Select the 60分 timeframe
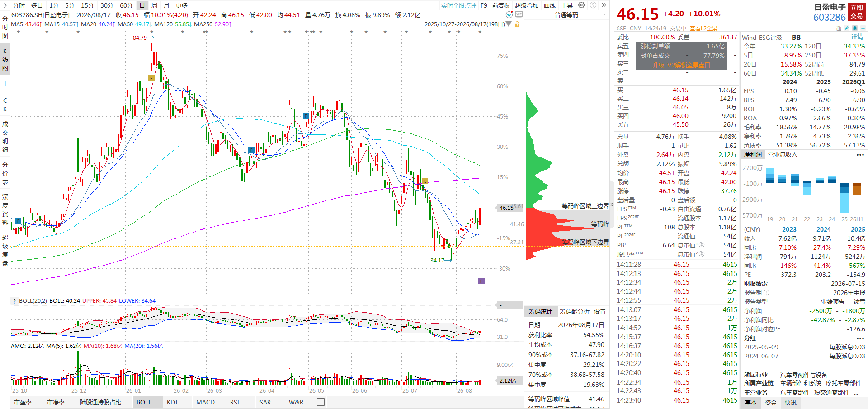This screenshot has width=868, height=409. 126,5
